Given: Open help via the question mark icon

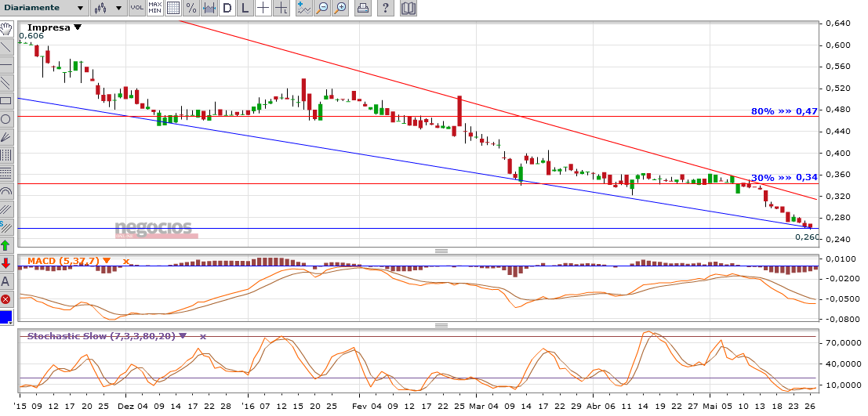Looking at the screenshot, I should (386, 8).
